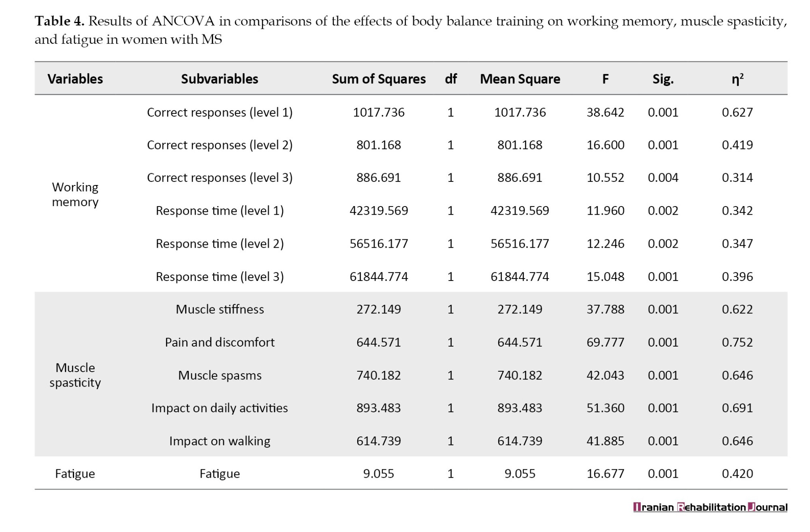Select the Subvariables column header
The height and width of the screenshot is (532, 810).
coord(220,79)
